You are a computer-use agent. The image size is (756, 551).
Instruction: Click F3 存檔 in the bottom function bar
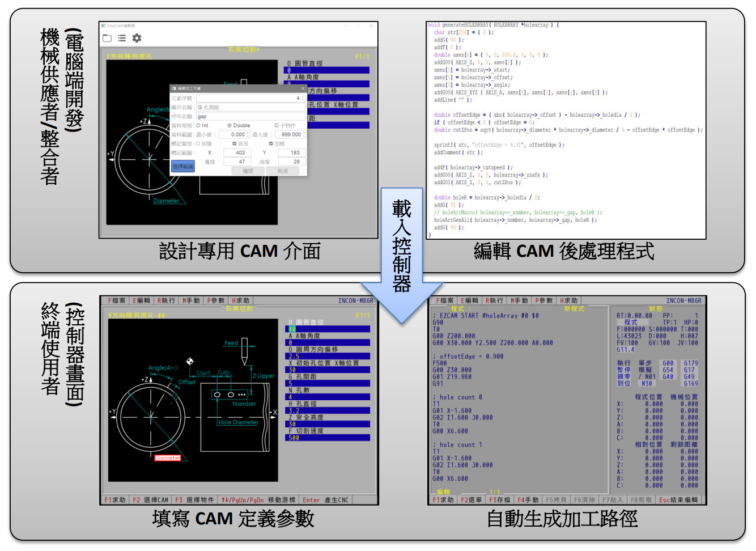click(x=500, y=500)
